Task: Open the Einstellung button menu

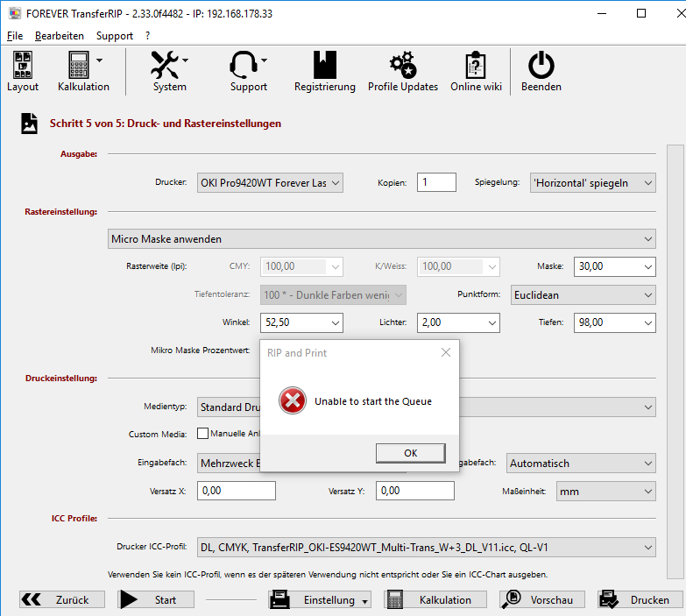Action: click(x=320, y=600)
